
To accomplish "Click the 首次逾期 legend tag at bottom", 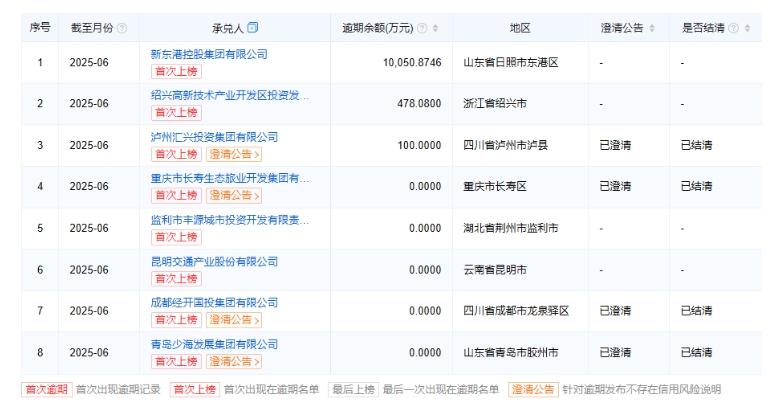I will 46,390.
